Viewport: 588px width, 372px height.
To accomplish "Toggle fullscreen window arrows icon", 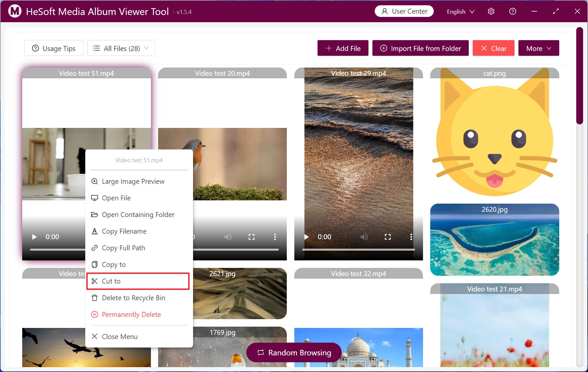I will (x=556, y=11).
